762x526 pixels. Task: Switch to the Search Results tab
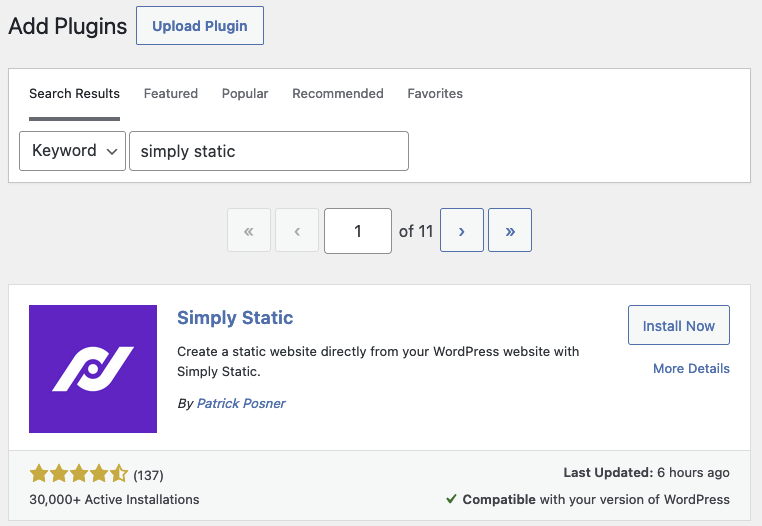coord(74,94)
